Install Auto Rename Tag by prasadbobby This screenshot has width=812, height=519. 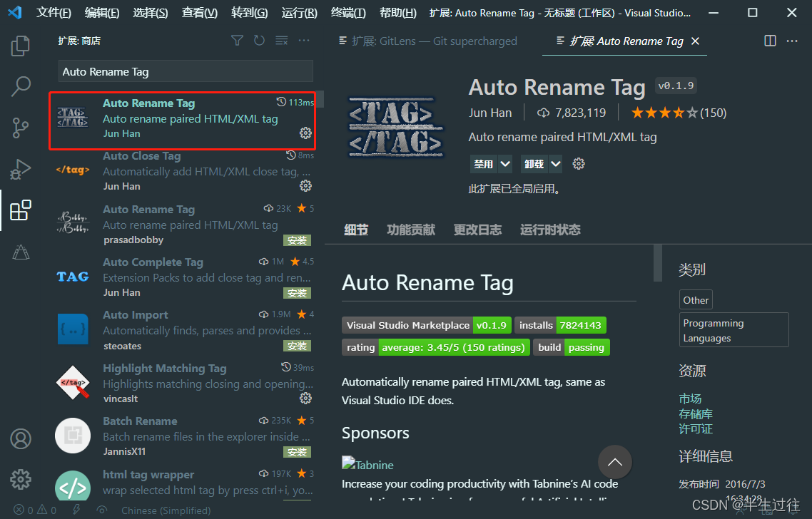(298, 241)
